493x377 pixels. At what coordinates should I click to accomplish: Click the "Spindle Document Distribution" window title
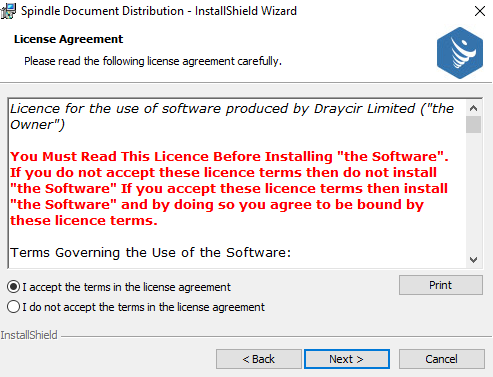coord(102,11)
